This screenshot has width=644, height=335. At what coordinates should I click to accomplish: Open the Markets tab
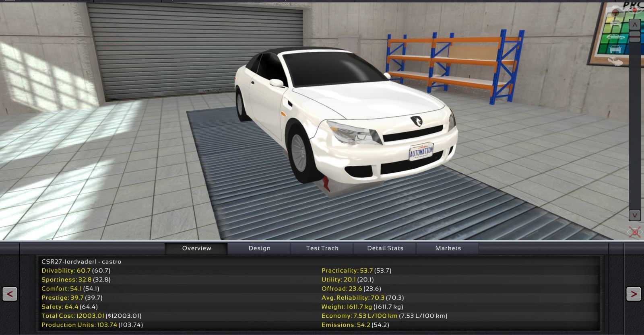tap(448, 249)
